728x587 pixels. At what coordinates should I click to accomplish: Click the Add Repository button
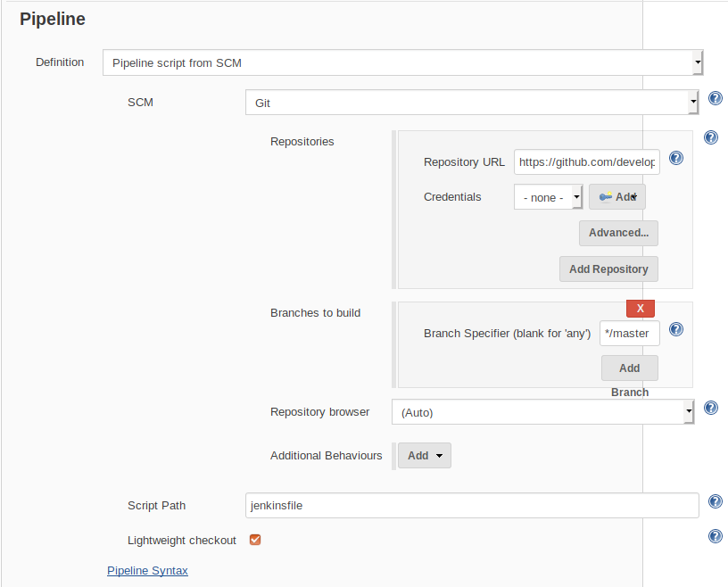click(608, 269)
